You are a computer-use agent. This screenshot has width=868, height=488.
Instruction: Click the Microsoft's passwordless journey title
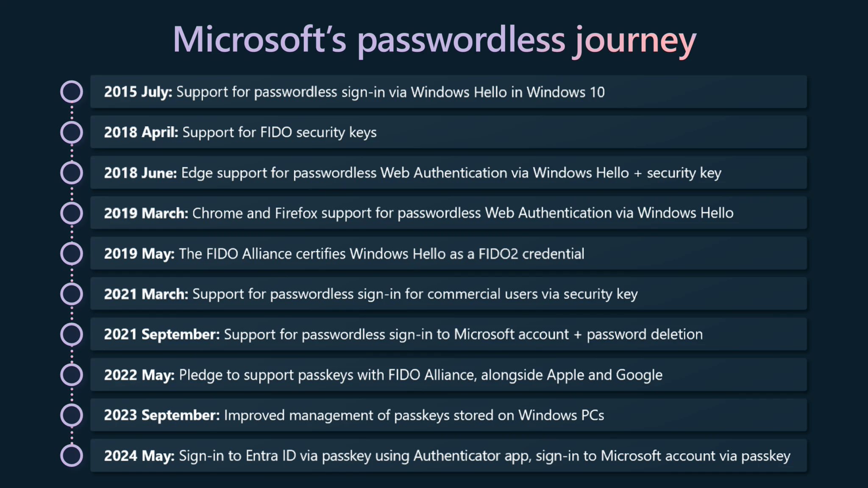(x=434, y=40)
